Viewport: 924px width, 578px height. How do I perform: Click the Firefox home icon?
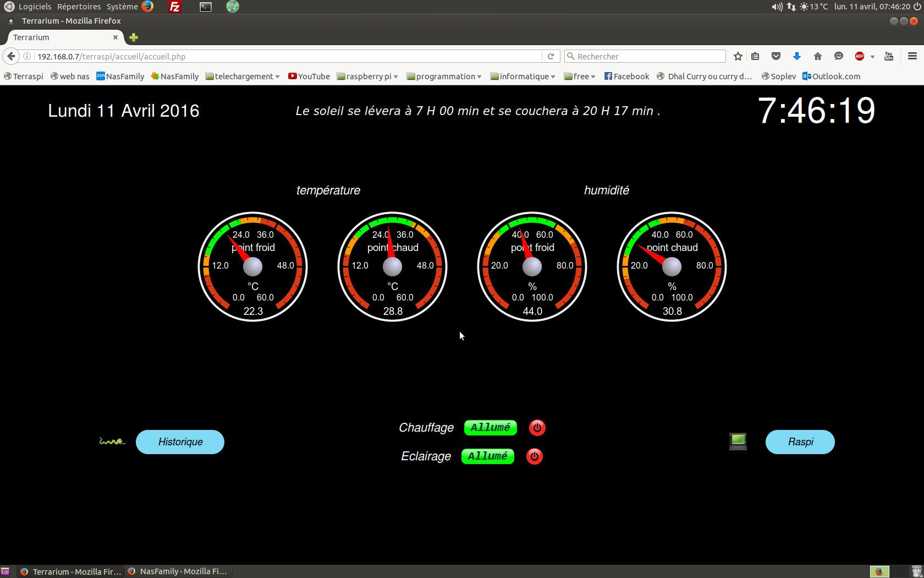pyautogui.click(x=817, y=56)
